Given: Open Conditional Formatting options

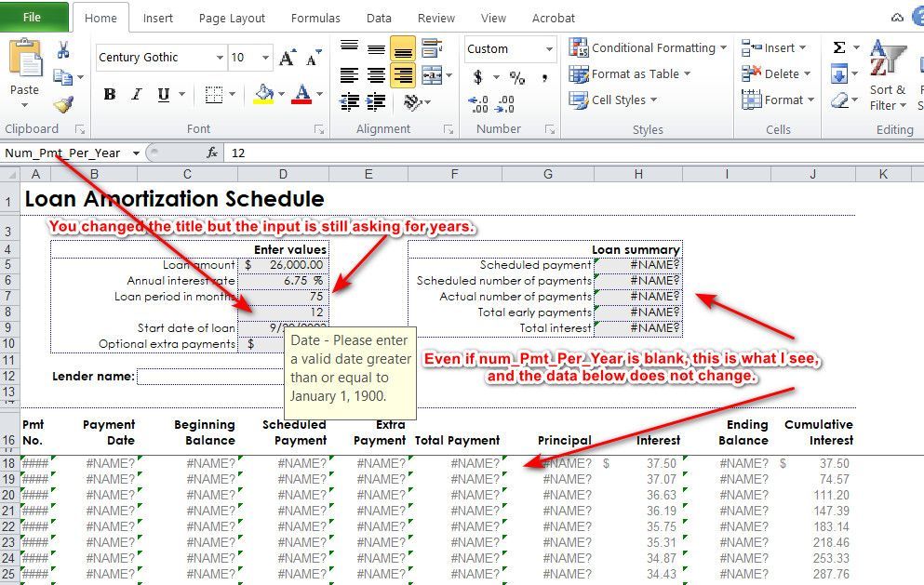Looking at the screenshot, I should 648,47.
